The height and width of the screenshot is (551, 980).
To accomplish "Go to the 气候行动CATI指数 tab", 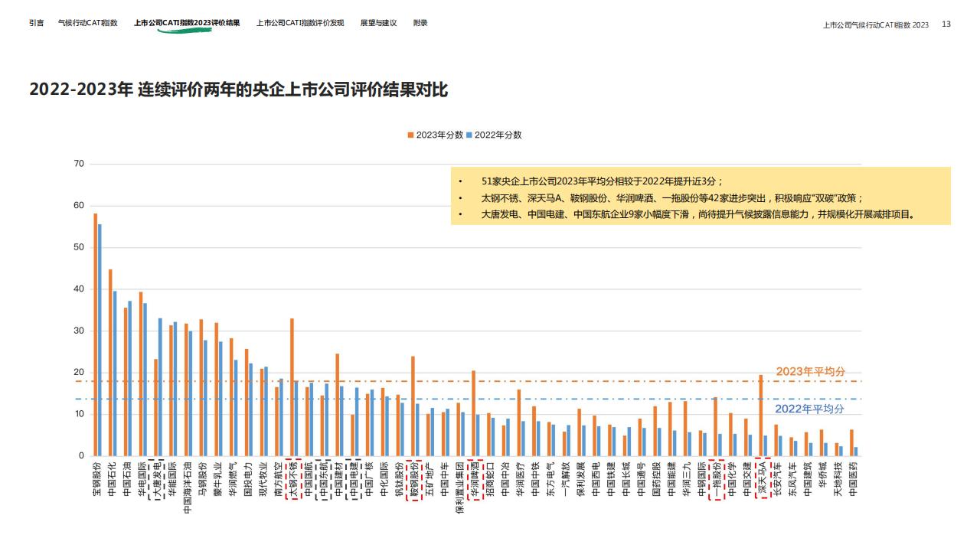I will (x=88, y=23).
